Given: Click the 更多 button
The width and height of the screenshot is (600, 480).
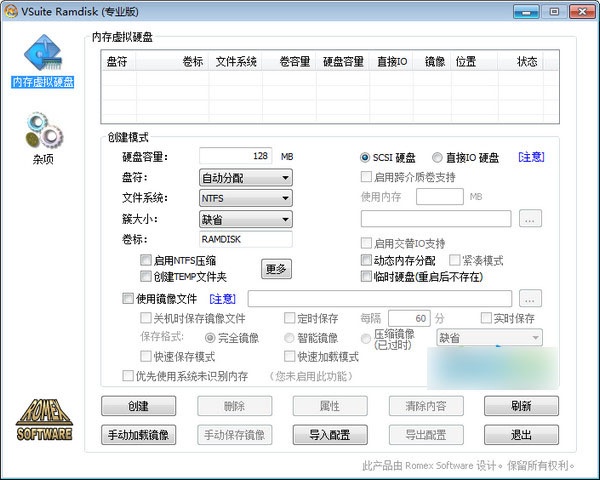Looking at the screenshot, I should [x=277, y=268].
